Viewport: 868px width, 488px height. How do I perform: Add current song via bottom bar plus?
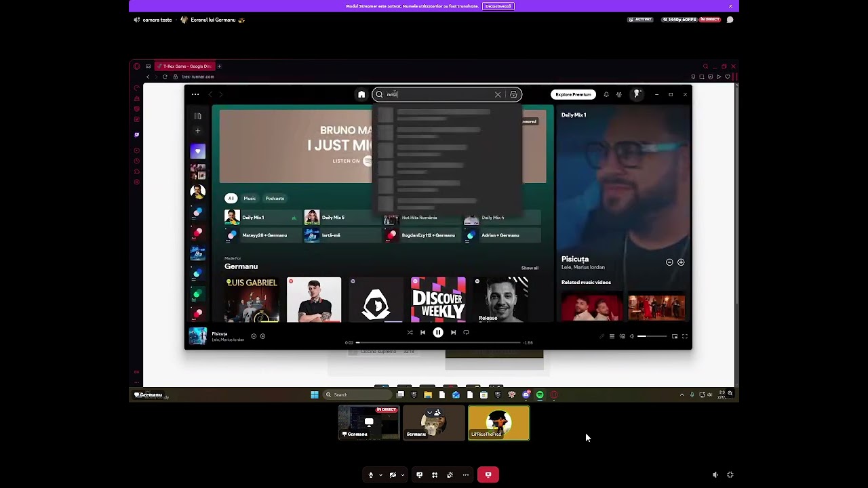coord(262,336)
